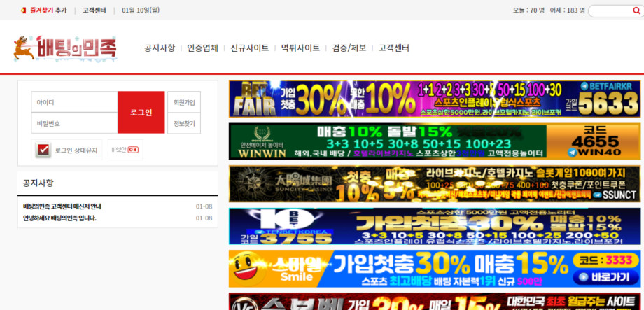The width and height of the screenshot is (644, 310).
Task: Click the 오늘 : 70 명 visitor count
Action: click(528, 10)
